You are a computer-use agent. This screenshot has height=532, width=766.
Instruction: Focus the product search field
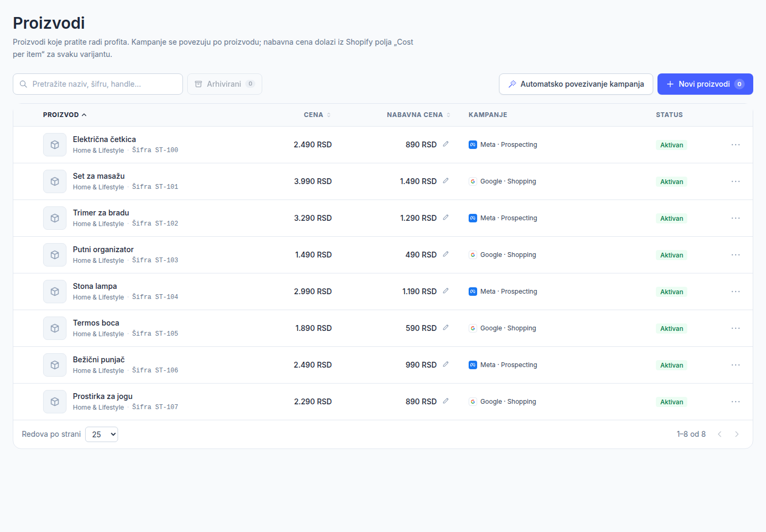[x=98, y=84]
